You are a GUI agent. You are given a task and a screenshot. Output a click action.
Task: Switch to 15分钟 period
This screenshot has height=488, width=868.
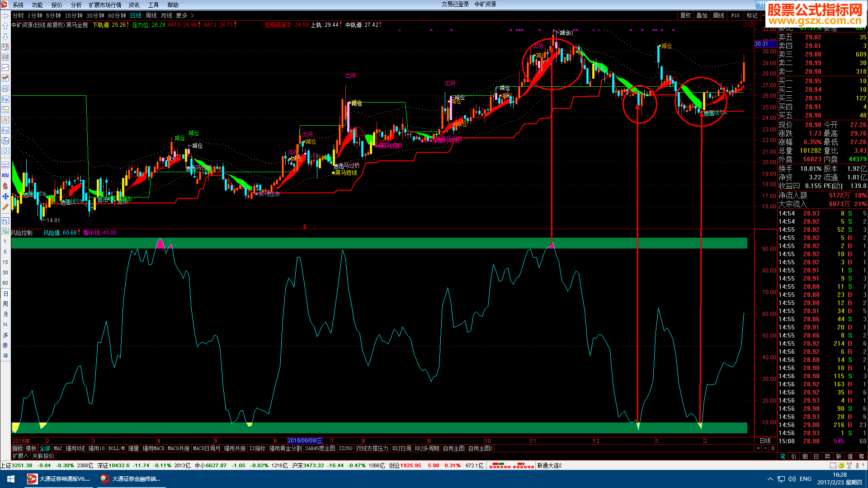pos(74,15)
